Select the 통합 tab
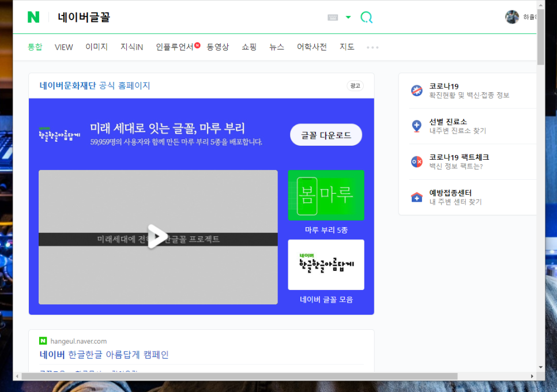557x392 pixels. pyautogui.click(x=35, y=47)
